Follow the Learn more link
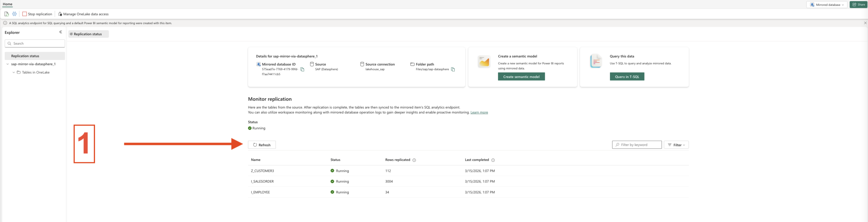The image size is (868, 222). pyautogui.click(x=479, y=113)
